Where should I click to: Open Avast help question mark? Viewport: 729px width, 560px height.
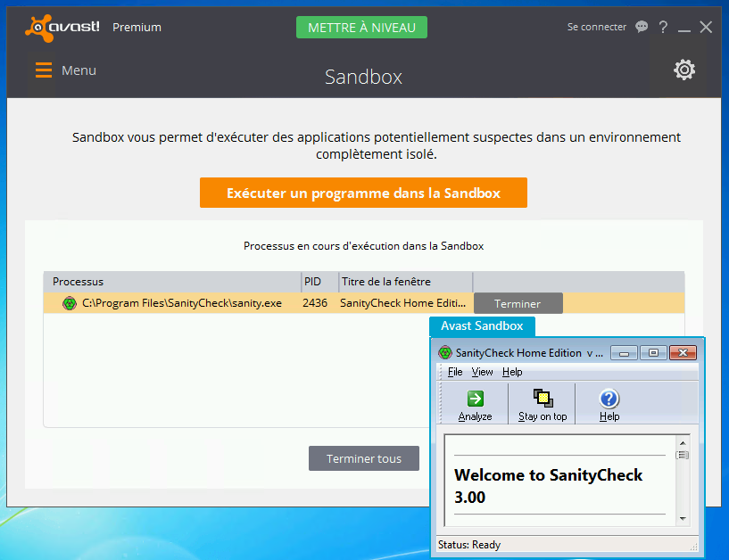point(663,27)
